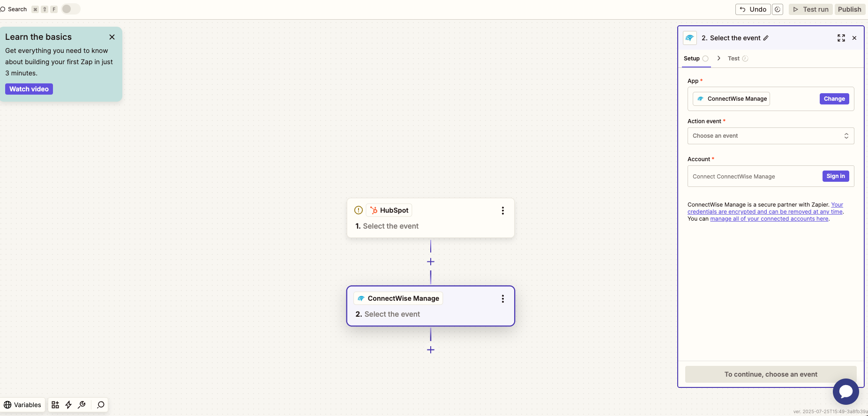868x416 pixels.
Task: Expand the step panel to fullscreen
Action: tap(841, 38)
